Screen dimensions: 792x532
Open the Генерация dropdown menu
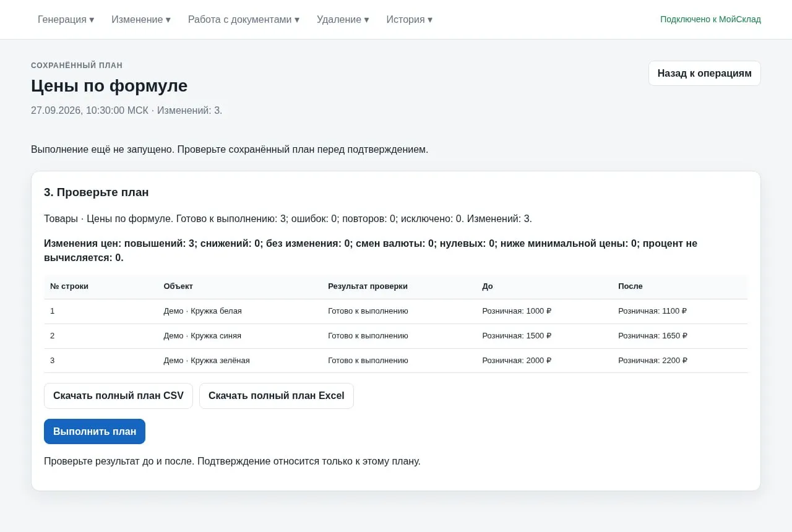(x=66, y=19)
